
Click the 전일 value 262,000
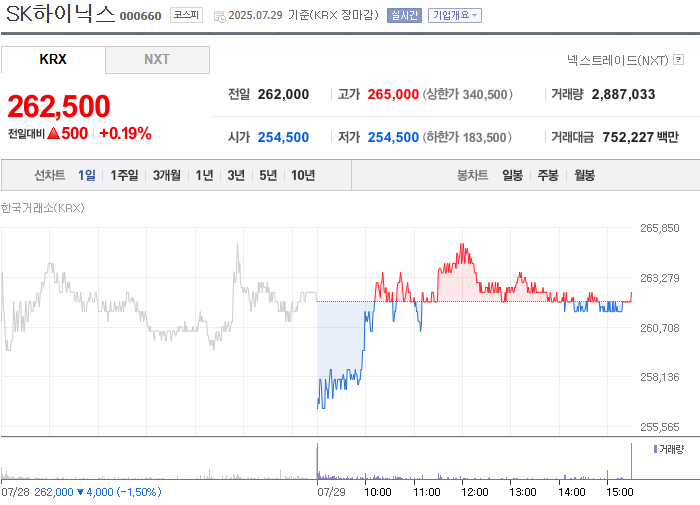pyautogui.click(x=283, y=94)
